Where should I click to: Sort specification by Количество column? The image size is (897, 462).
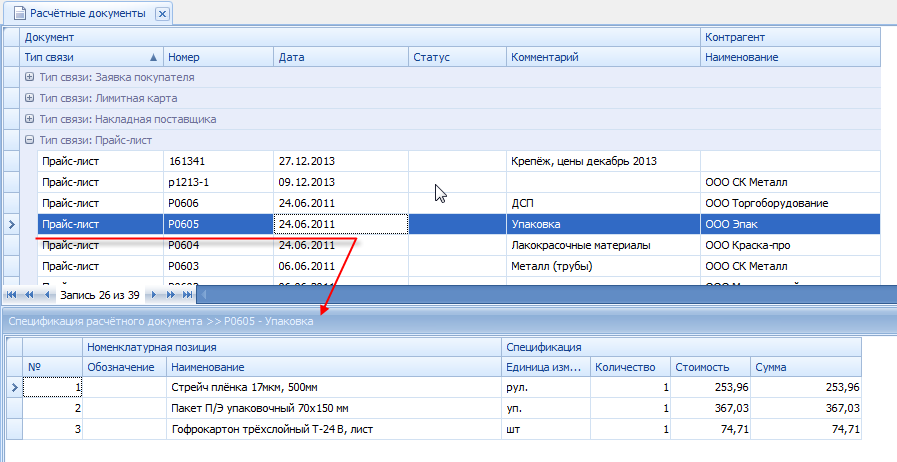pos(630,367)
